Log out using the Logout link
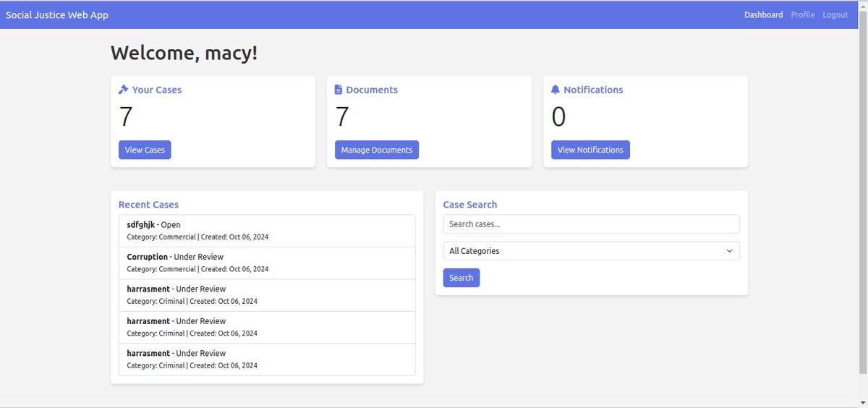The image size is (868, 408). (835, 14)
